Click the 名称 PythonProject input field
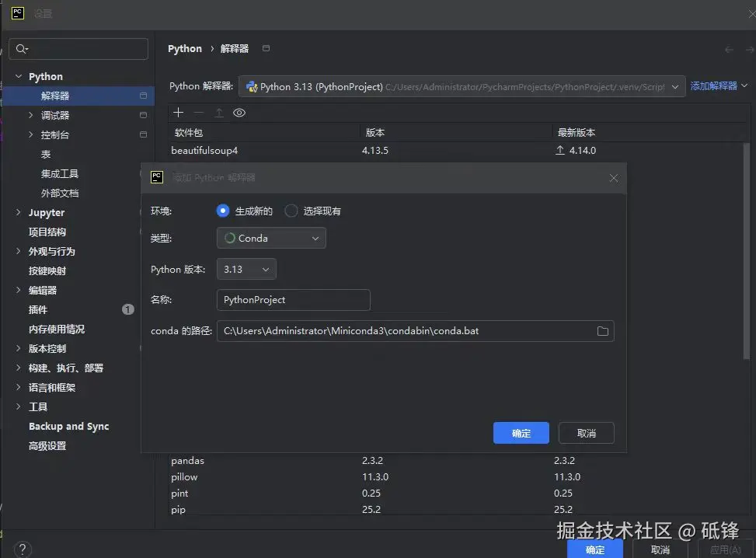 [x=294, y=300]
